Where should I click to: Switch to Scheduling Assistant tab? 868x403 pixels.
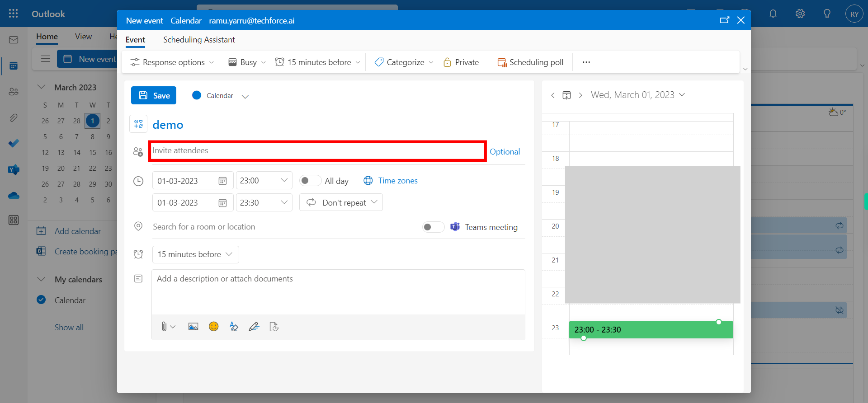(x=199, y=40)
